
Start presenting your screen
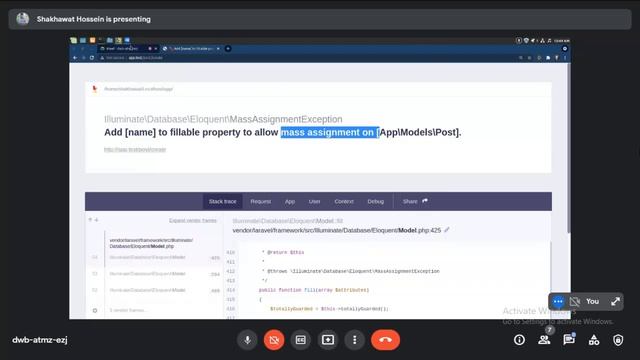click(328, 340)
